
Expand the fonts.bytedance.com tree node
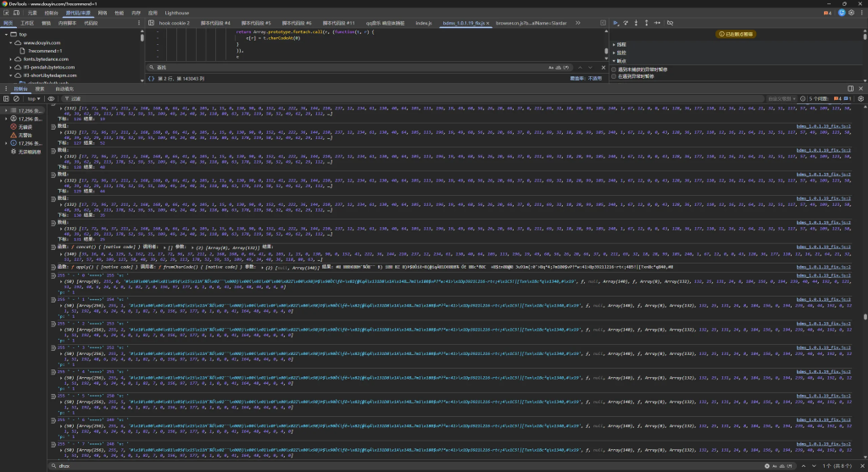pyautogui.click(x=10, y=58)
